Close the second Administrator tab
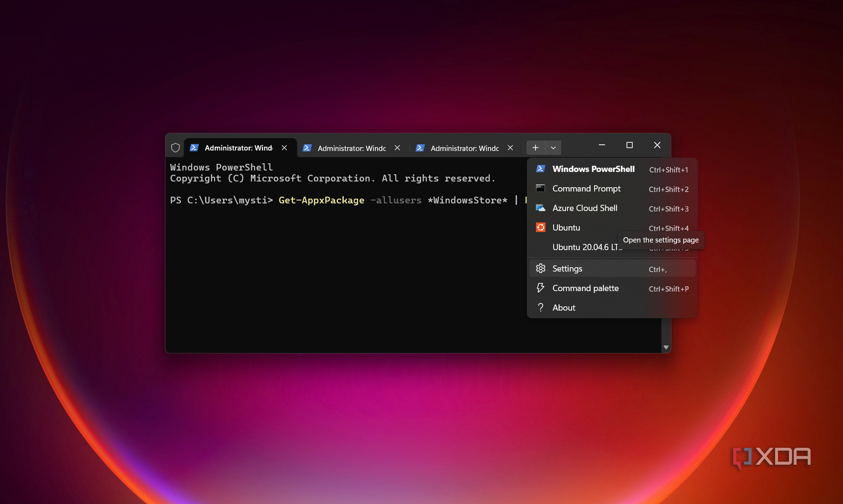This screenshot has width=843, height=504. [397, 148]
